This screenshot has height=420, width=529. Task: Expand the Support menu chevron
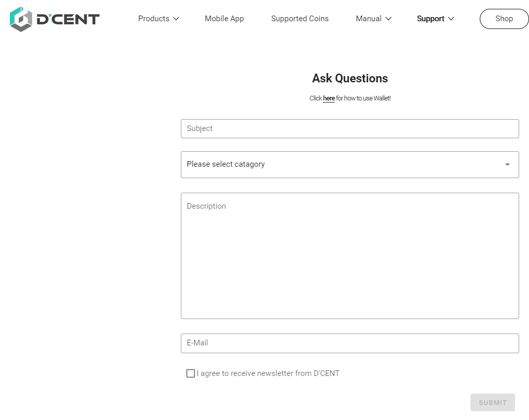451,19
